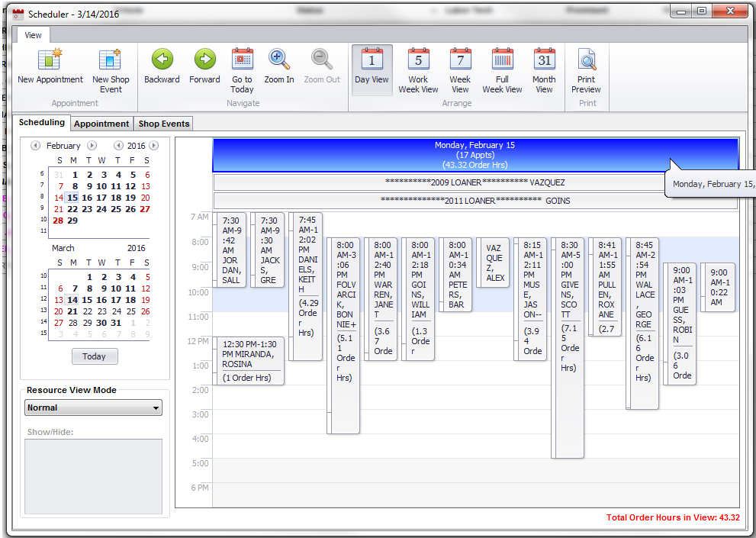Open the 9:00 AM-10:22 AM appointment
Image resolution: width=756 pixels, height=538 pixels.
(x=717, y=287)
